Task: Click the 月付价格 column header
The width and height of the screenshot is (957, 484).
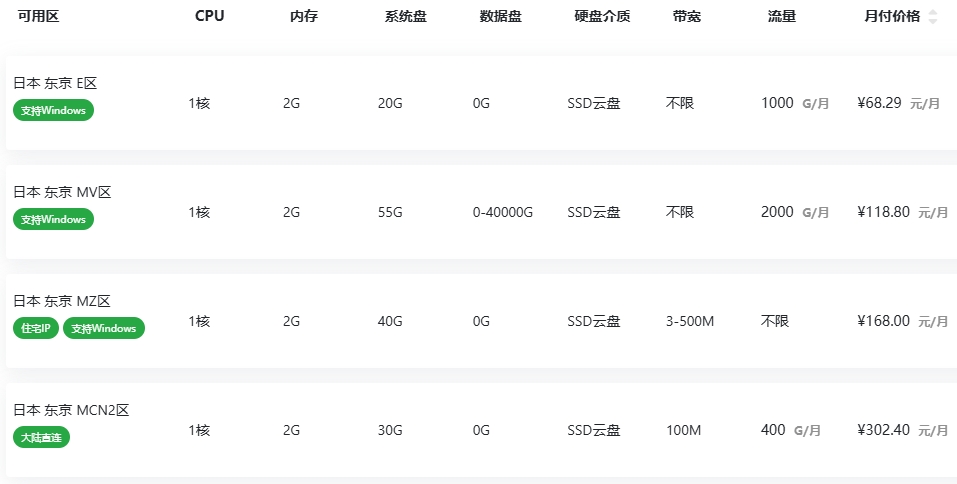Action: (892, 16)
